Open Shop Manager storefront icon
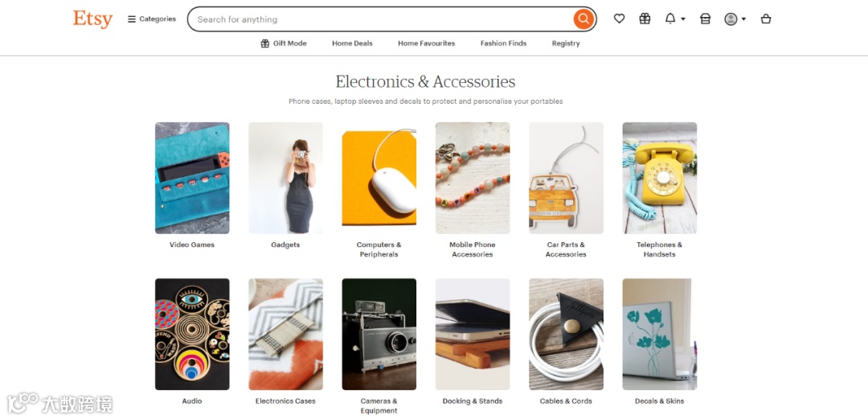The height and width of the screenshot is (420, 868). point(706,19)
